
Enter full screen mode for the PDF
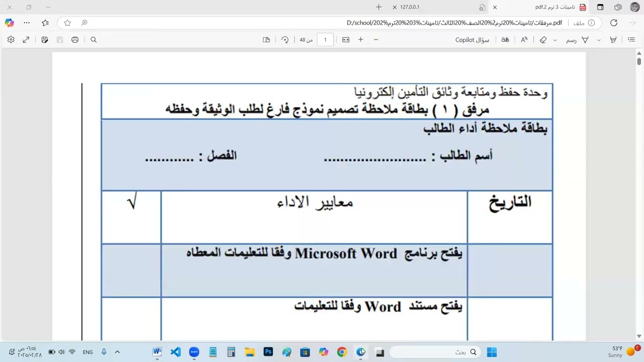coord(26,40)
